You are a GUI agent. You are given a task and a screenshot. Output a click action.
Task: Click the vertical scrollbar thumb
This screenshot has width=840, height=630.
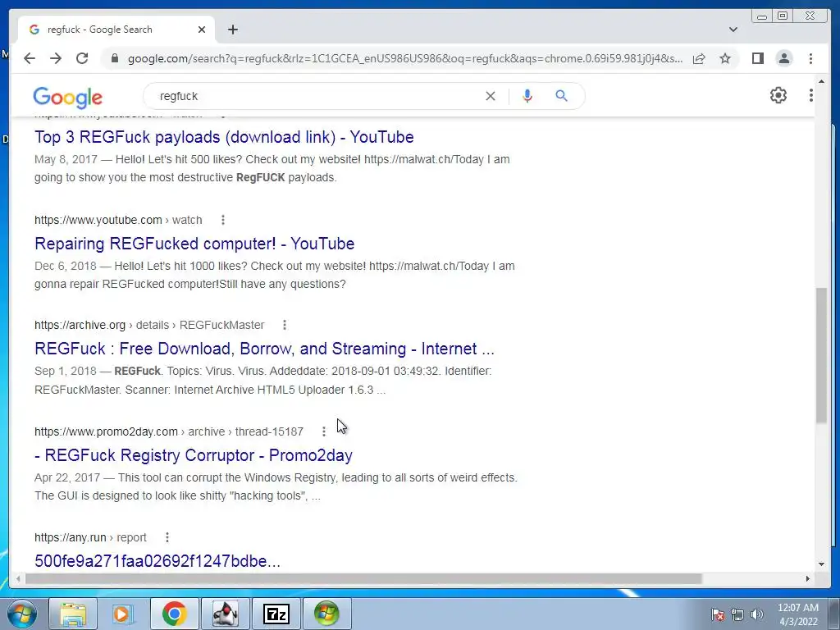click(x=821, y=356)
